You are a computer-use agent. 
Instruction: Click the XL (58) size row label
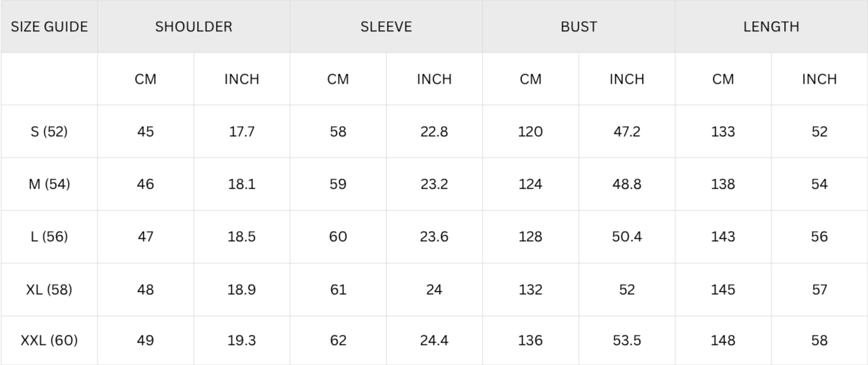(x=49, y=290)
